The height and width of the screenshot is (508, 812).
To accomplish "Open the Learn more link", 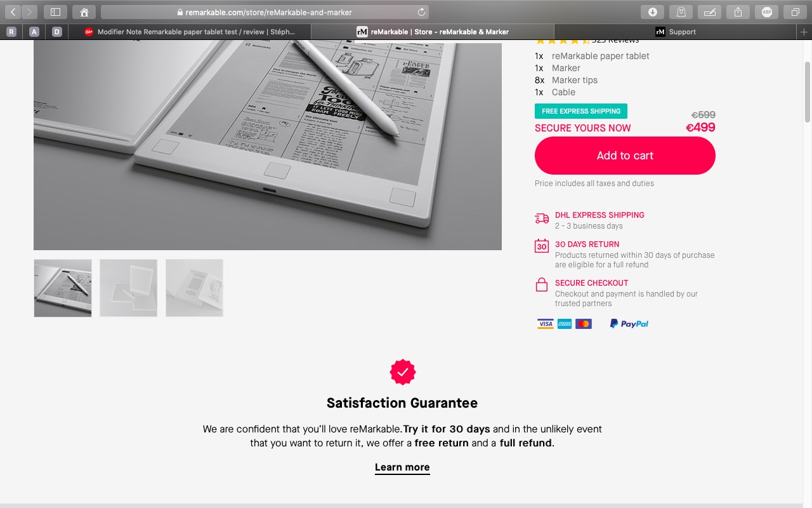I will click(x=402, y=467).
